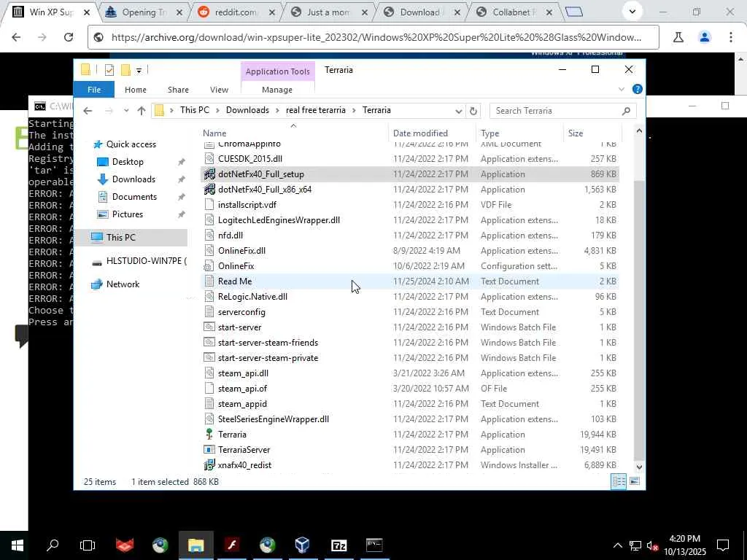Click New folder quick access toolbar icon
This screenshot has height=560, width=747.
125,70
